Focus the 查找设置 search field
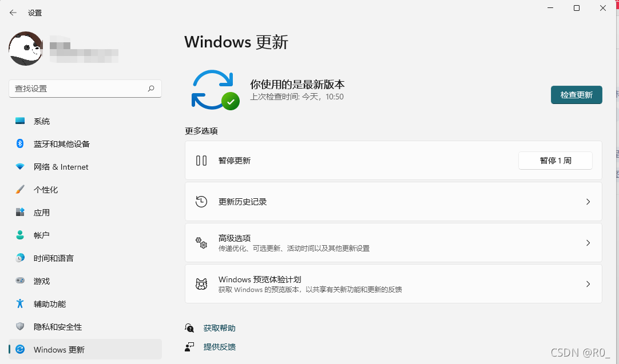The height and width of the screenshot is (364, 619). coord(85,89)
